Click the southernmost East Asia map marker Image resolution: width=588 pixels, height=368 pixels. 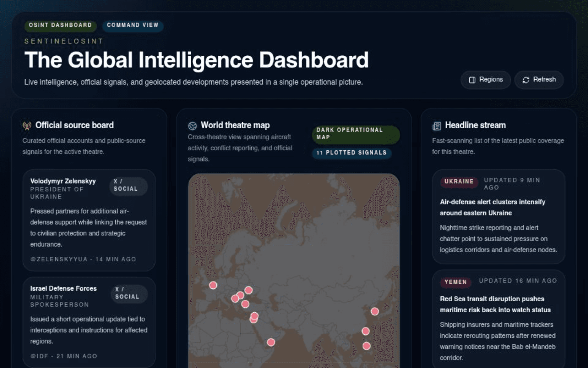pos(366,346)
